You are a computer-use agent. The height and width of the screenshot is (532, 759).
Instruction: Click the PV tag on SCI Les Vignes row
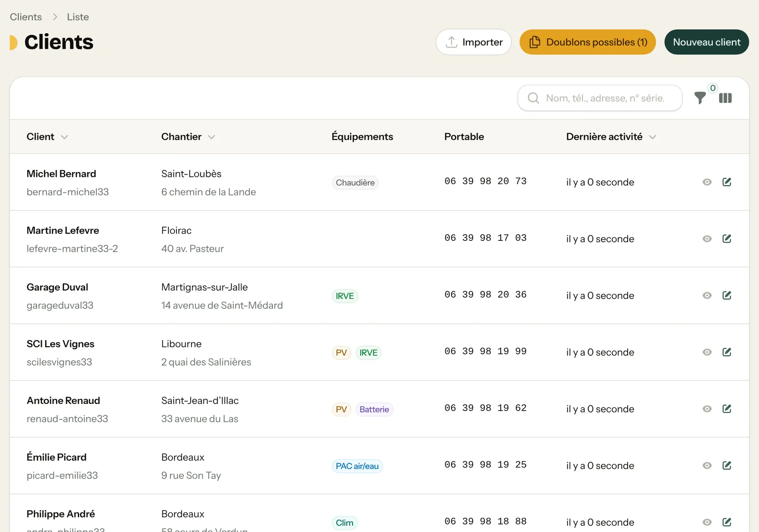tap(342, 353)
